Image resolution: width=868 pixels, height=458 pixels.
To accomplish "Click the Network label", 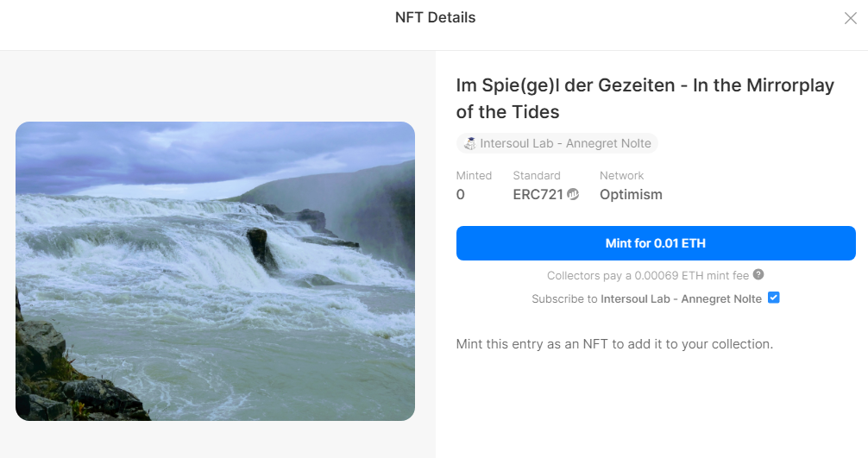I will point(622,175).
